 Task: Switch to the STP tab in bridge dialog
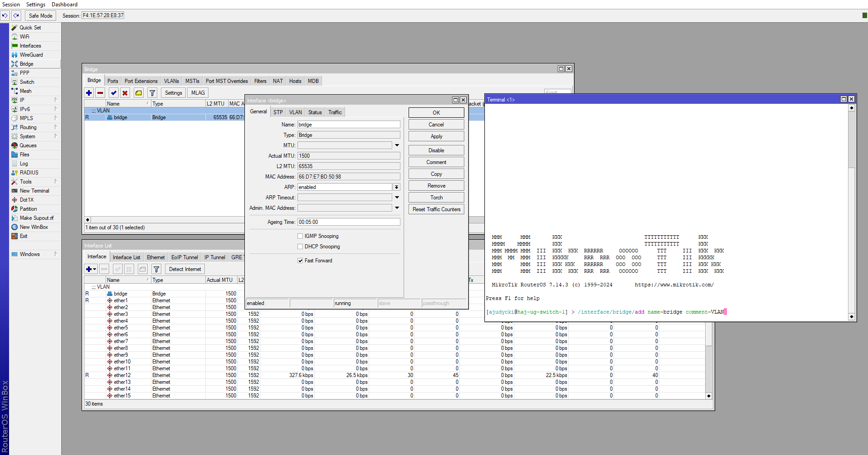[x=278, y=112]
